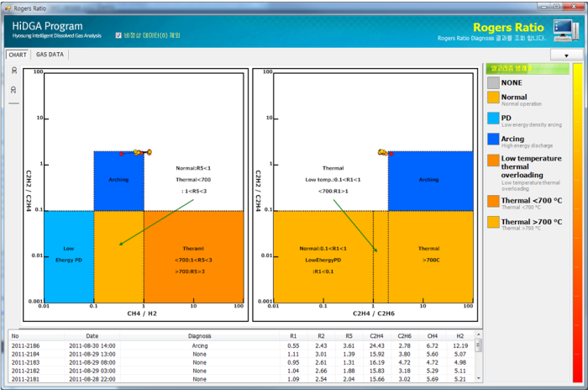
Task: Select row 2011-2182 in the table
Action: tap(242, 371)
